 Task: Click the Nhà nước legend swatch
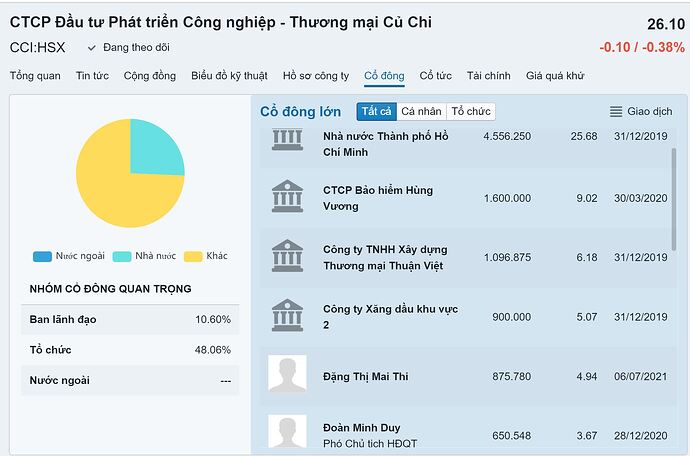pyautogui.click(x=122, y=256)
